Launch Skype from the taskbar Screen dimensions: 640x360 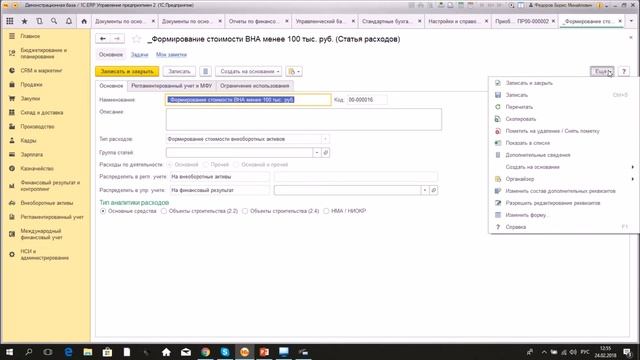(225, 352)
